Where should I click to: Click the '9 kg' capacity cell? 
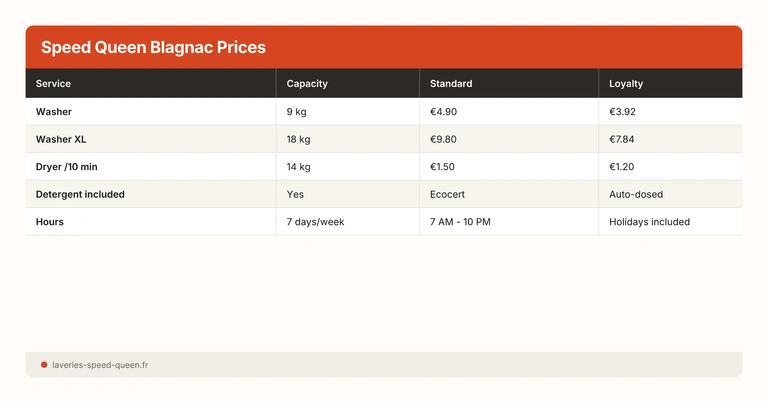(296, 112)
